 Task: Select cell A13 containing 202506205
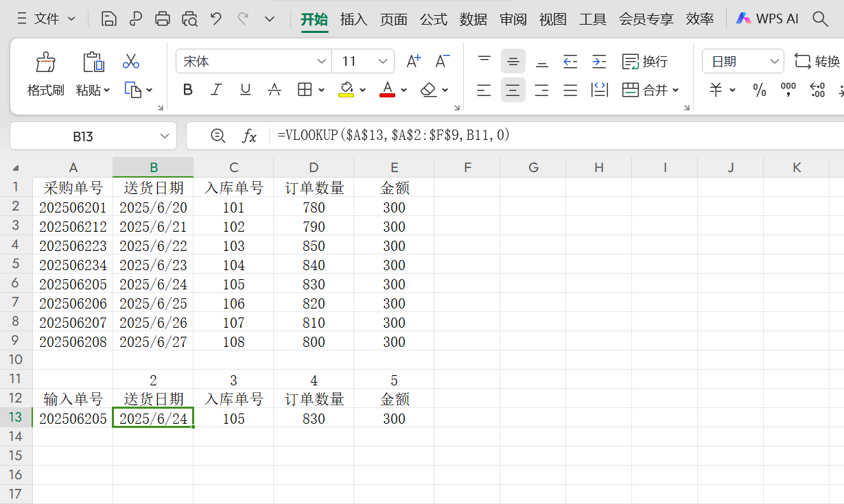pos(73,418)
